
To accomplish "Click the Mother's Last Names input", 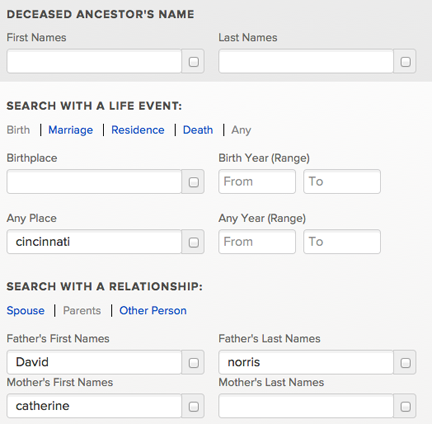I will click(306, 406).
